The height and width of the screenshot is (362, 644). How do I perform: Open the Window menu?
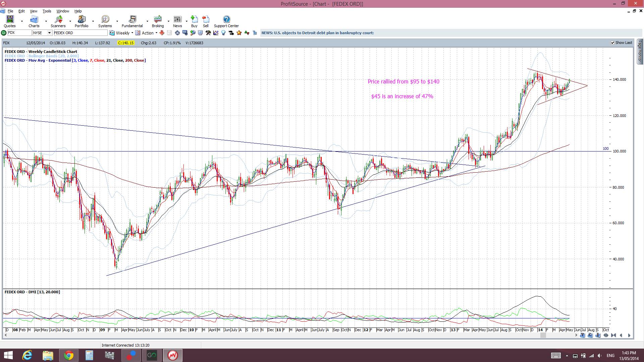coord(63,11)
